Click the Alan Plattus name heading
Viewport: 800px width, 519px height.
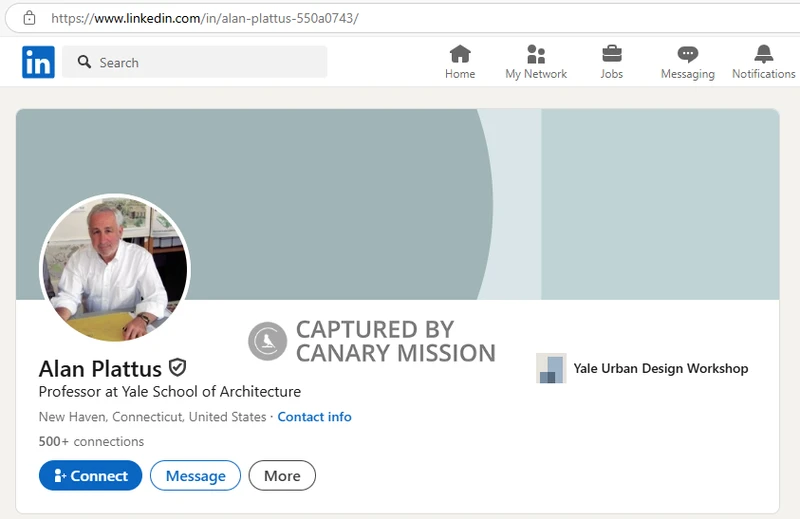tap(100, 369)
